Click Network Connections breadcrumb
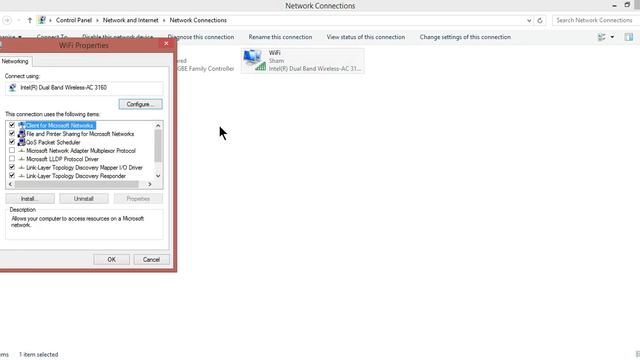The height and width of the screenshot is (360, 640). pos(198,20)
